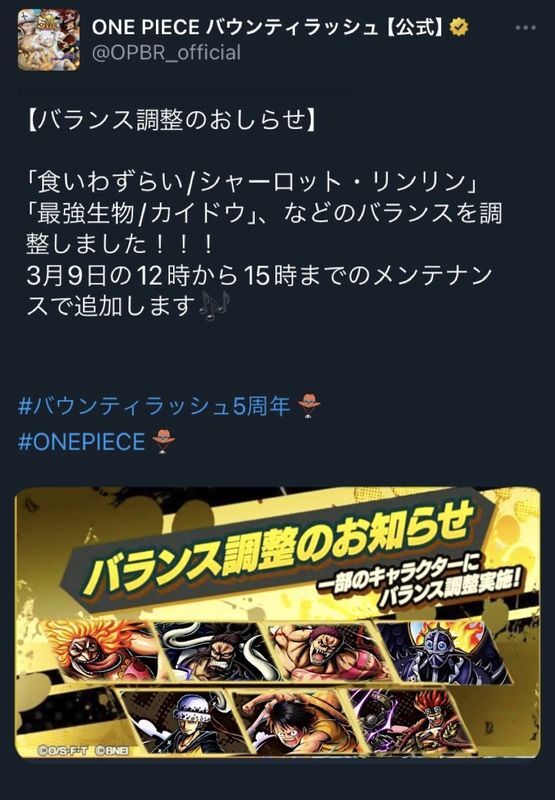Open the three-dot more options menu
The height and width of the screenshot is (800, 555).
tap(525, 28)
